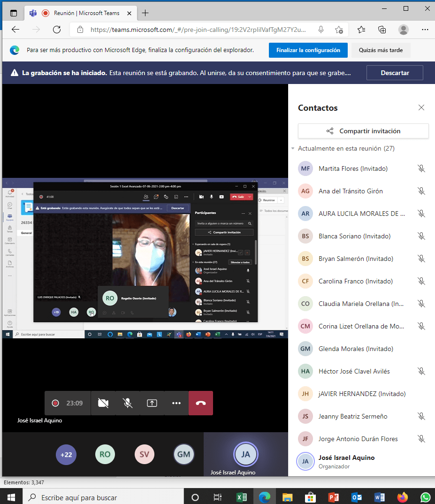The height and width of the screenshot is (504, 435).
Task: Click microphone permission icon in address bar
Action: (321, 30)
